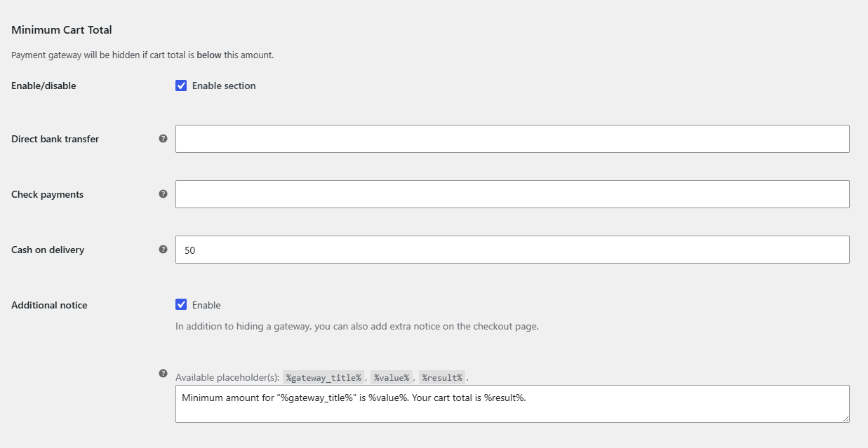Click into the additional notice message textarea
The width and height of the screenshot is (868, 448).
pos(512,404)
